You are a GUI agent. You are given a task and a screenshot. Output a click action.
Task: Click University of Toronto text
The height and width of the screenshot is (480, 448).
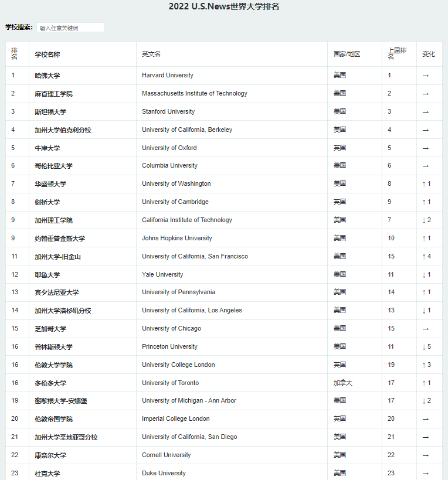[170, 383]
